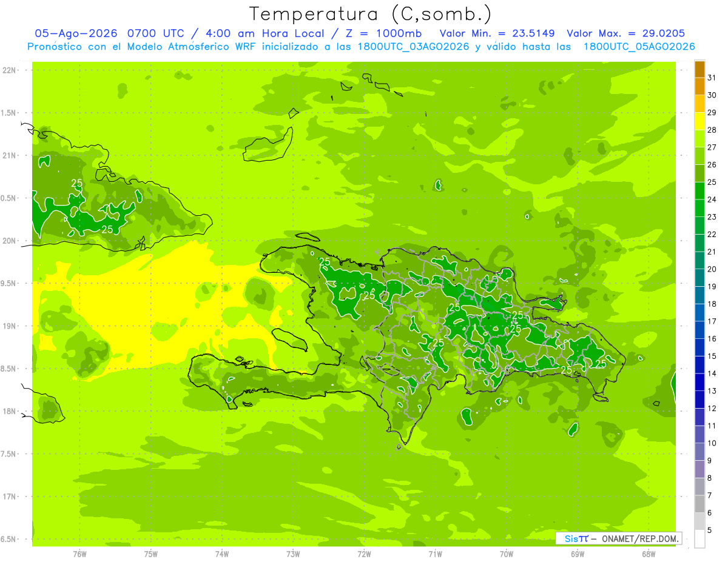728x562 pixels.
Task: Click the "21N" latitude label
Action: (x=10, y=155)
